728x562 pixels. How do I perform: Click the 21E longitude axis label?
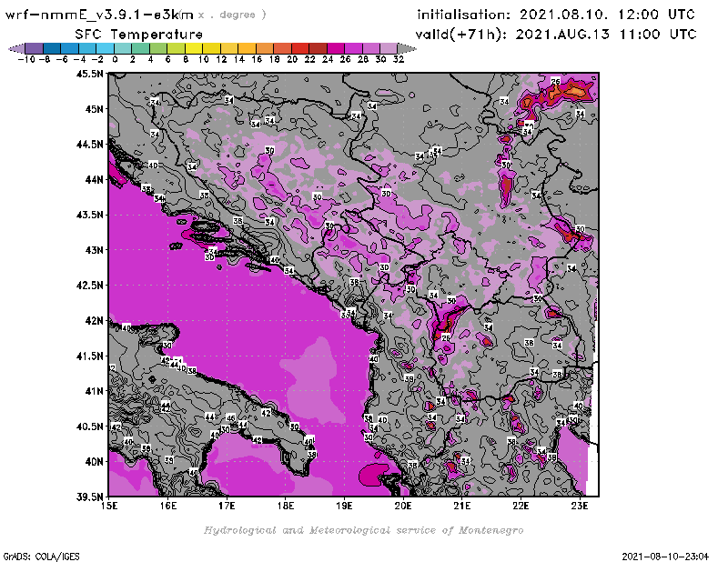[x=462, y=506]
